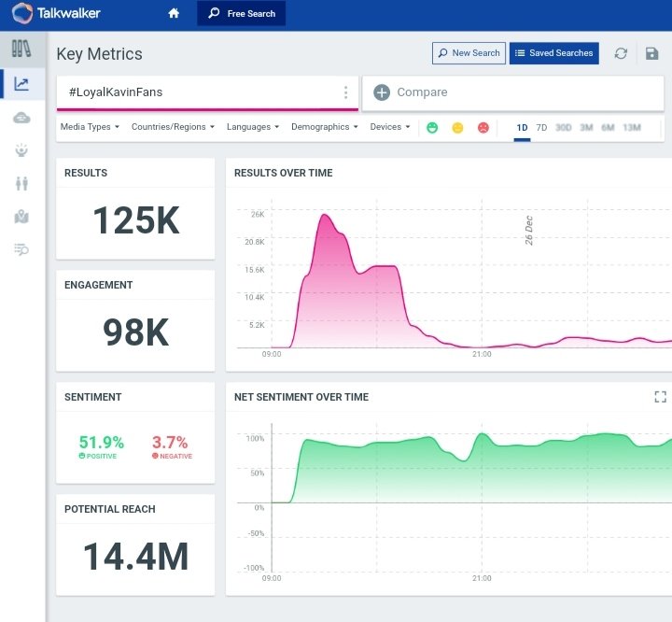The image size is (672, 622).
Task: Click the Results Over Time heading
Action: pyautogui.click(x=284, y=173)
